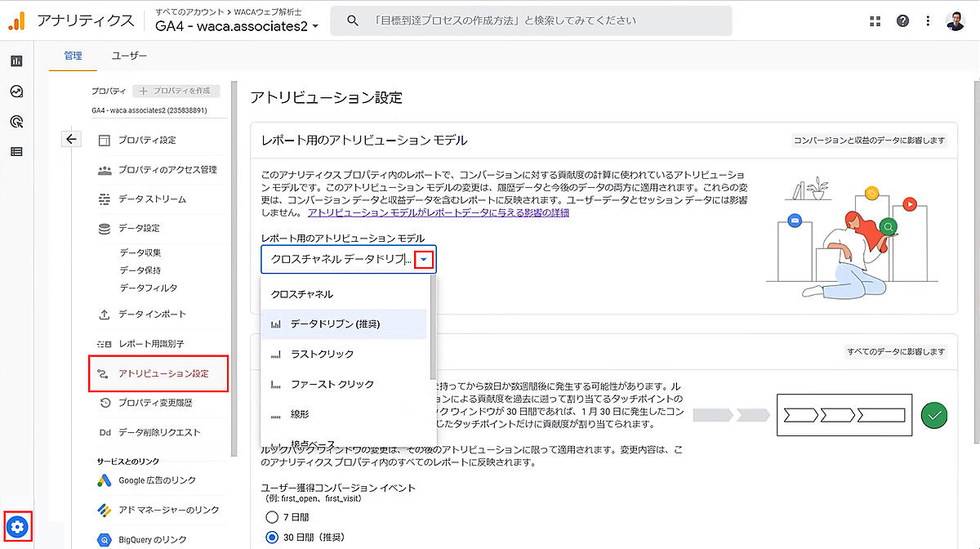980x549 pixels.
Task: Select the 30日間（推奨） radio button
Action: click(x=272, y=538)
